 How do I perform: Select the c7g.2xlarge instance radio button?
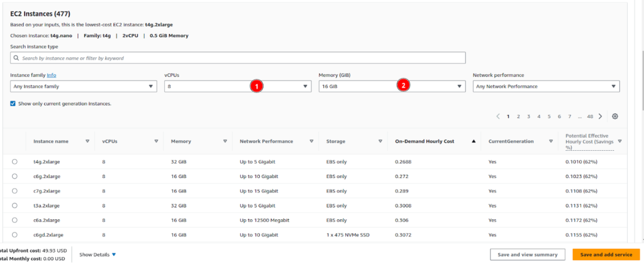[15, 191]
